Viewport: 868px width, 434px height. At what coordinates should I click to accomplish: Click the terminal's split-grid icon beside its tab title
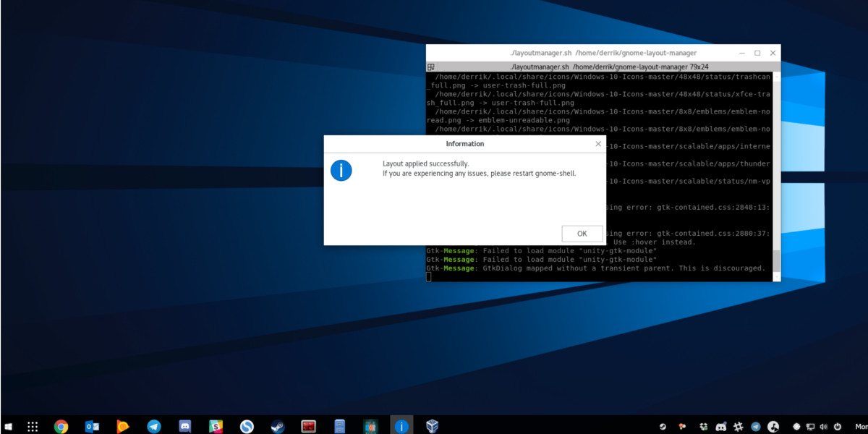431,67
